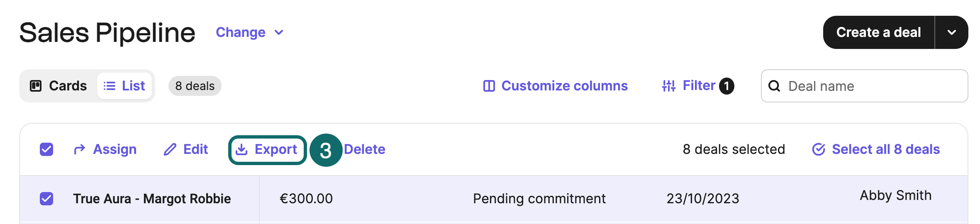Delete the selected deals
The image size is (980, 224).
point(365,149)
